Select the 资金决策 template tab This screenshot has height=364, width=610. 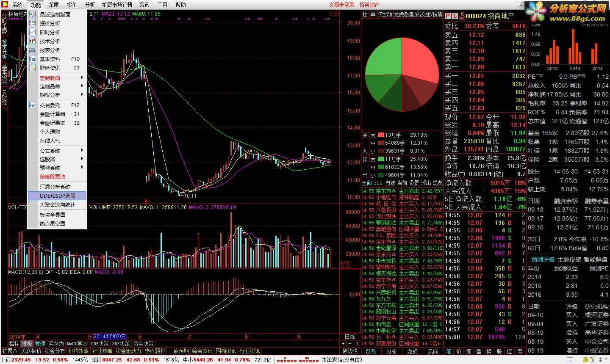144,344
